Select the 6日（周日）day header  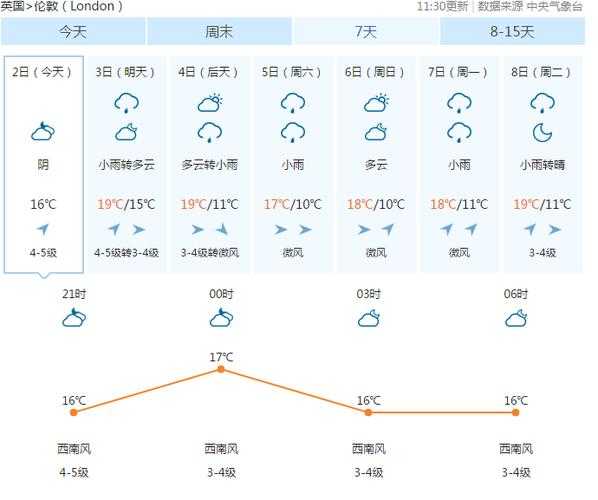pos(375,72)
